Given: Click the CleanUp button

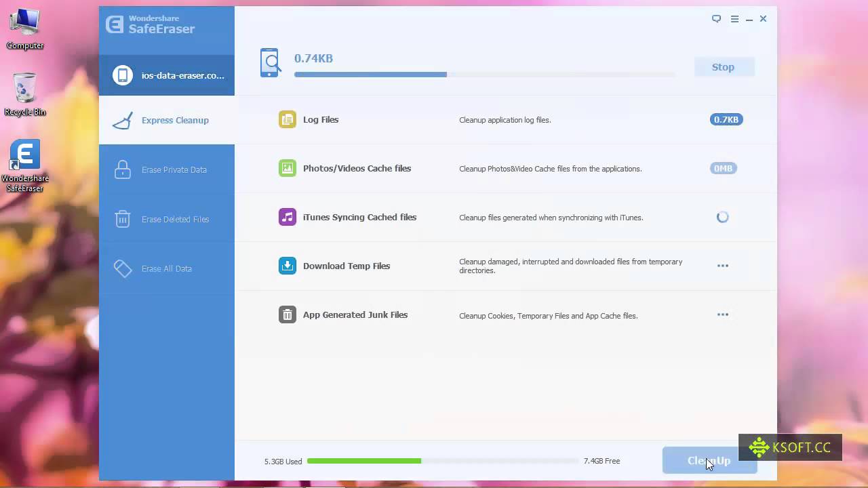Looking at the screenshot, I should pos(709,461).
